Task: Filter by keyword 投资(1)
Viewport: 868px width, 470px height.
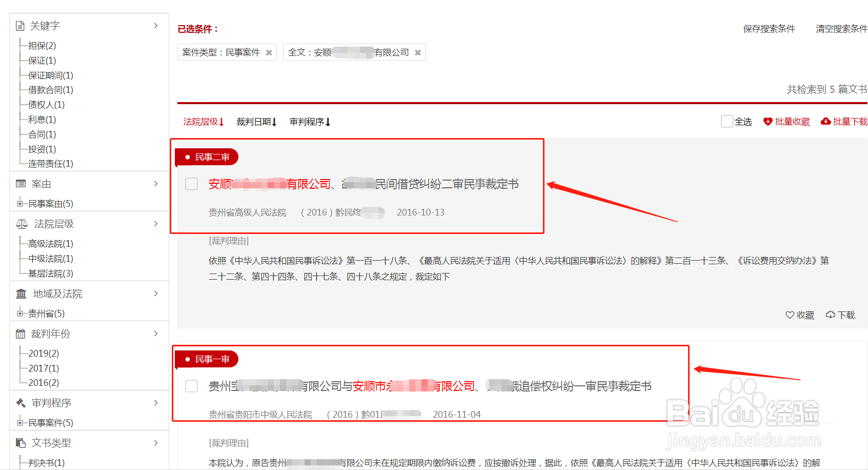Action: click(x=42, y=149)
